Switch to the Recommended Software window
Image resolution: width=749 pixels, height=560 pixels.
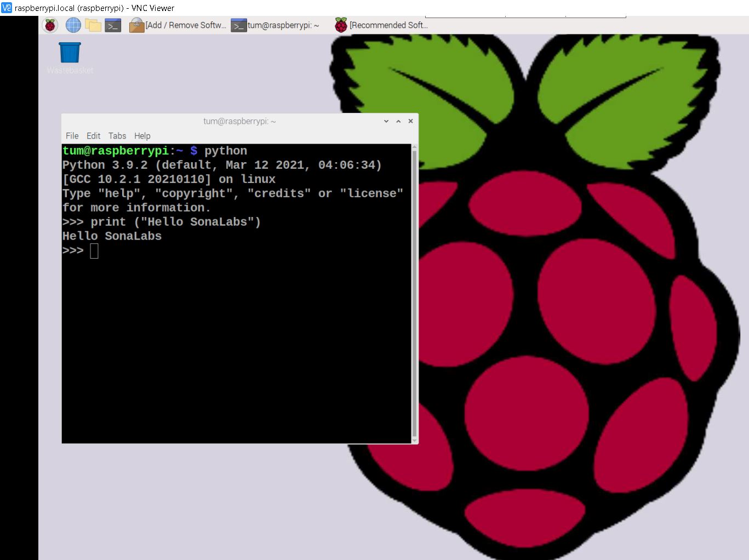click(381, 25)
